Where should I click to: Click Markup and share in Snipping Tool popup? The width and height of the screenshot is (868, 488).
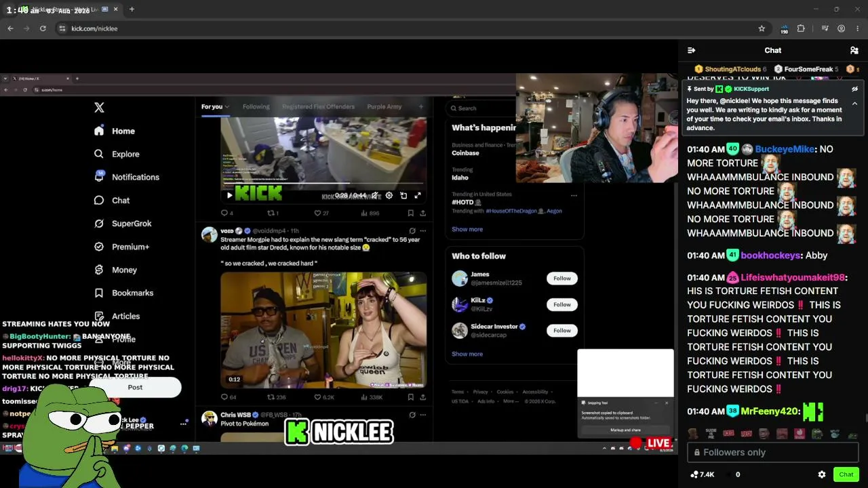[x=625, y=430]
